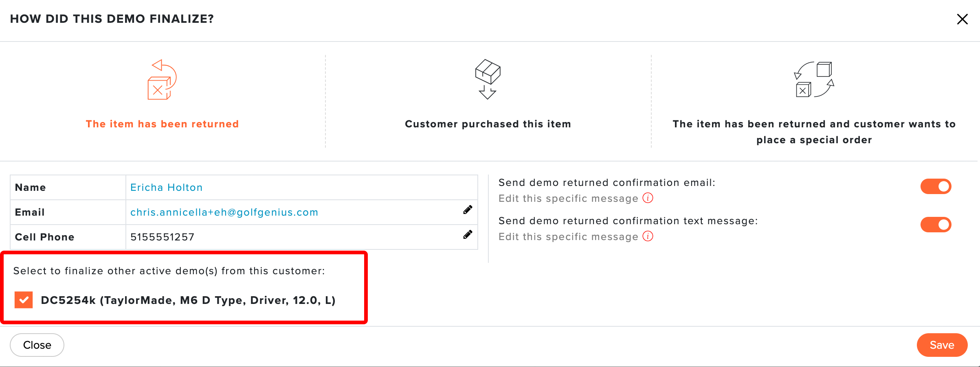Screen dimensions: 980x367
Task: Close the dialog with the X icon
Action: 962,19
